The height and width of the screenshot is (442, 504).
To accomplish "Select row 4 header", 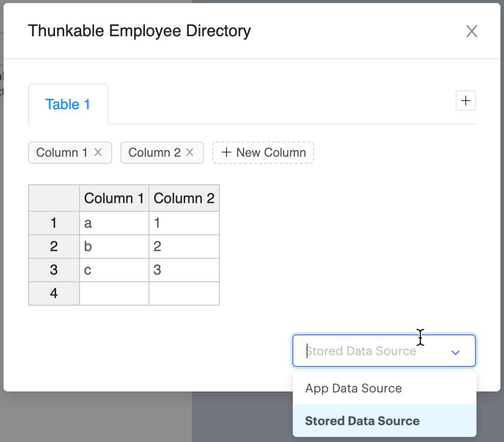I will tap(54, 293).
